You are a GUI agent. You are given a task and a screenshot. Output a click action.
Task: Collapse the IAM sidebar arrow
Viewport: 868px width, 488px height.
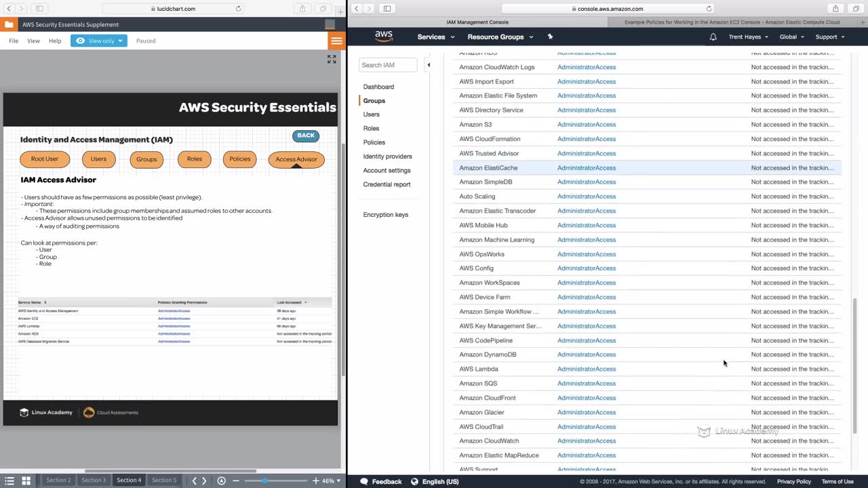coord(429,65)
